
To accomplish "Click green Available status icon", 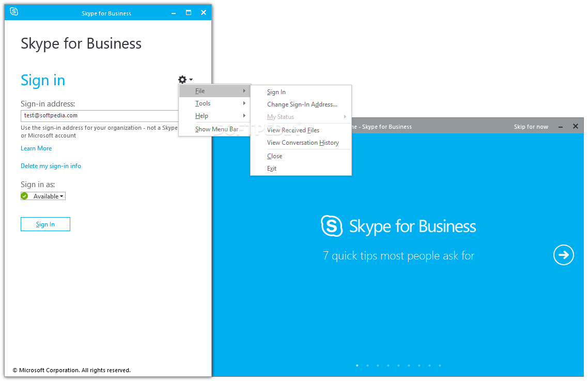I will (25, 196).
